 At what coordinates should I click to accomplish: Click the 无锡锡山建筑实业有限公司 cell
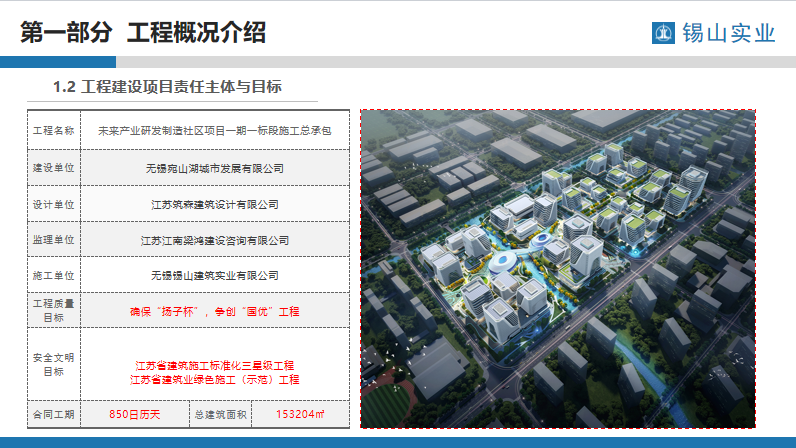[x=214, y=275]
